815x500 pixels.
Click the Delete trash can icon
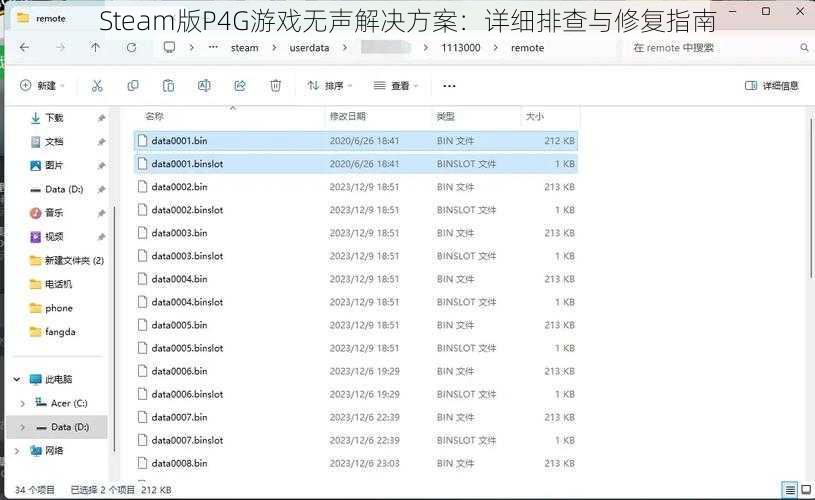275,86
